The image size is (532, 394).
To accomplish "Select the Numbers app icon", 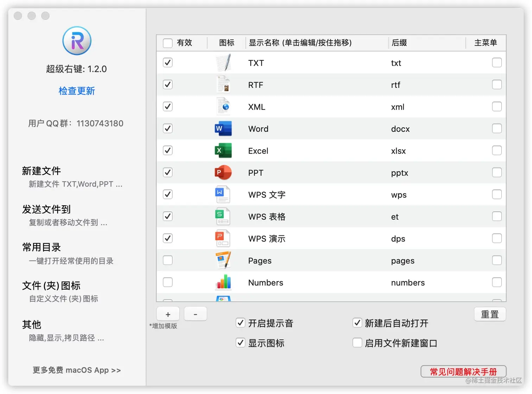I will (x=223, y=282).
